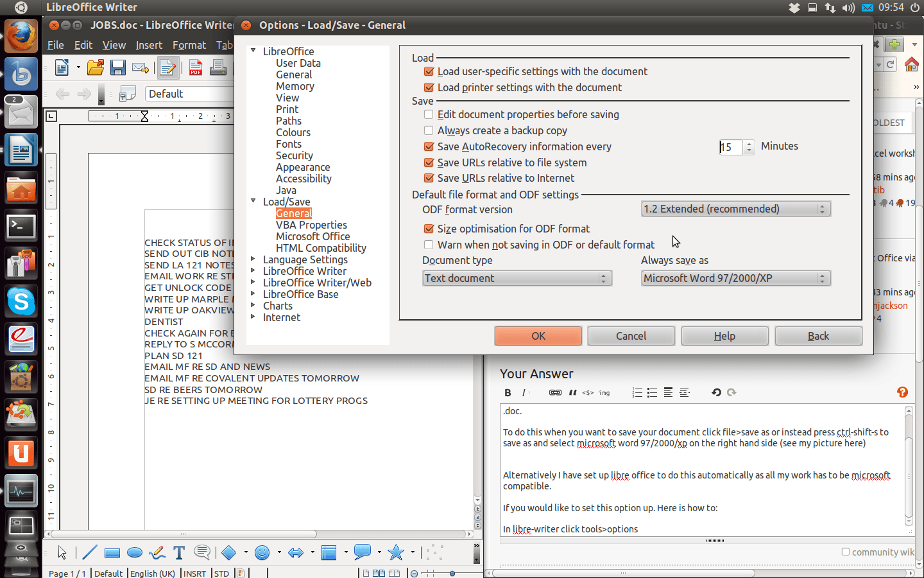Image resolution: width=924 pixels, height=578 pixels.
Task: Select the Block Arrows double-arrow icon
Action: (296, 552)
